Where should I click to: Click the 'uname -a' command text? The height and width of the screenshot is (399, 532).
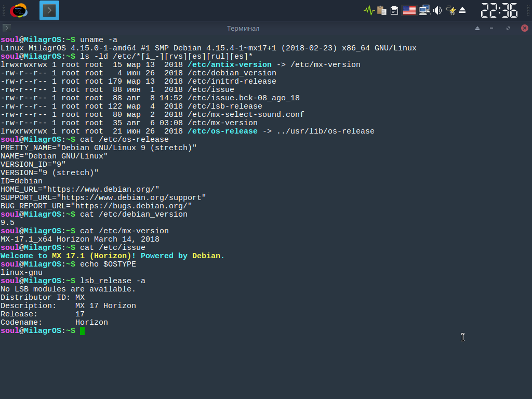(x=99, y=39)
